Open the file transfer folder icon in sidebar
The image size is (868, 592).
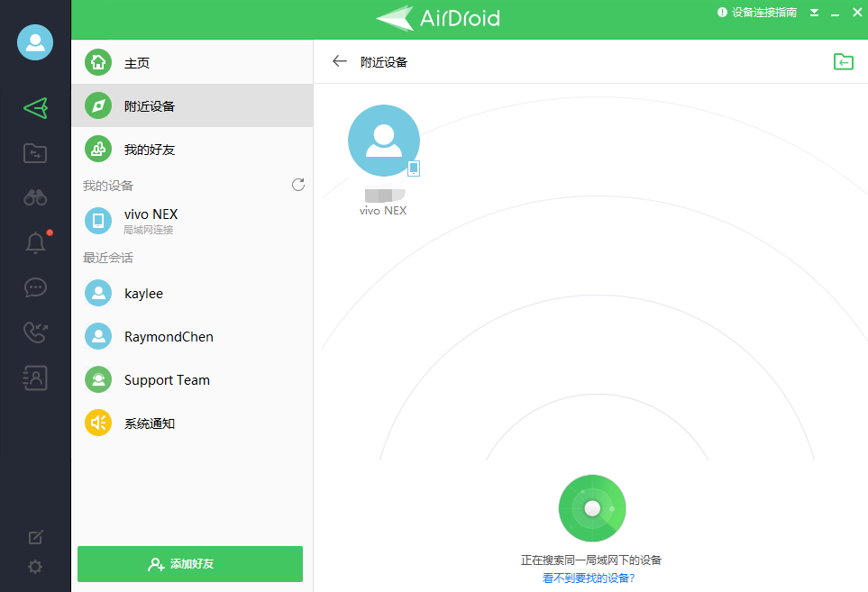click(x=35, y=153)
